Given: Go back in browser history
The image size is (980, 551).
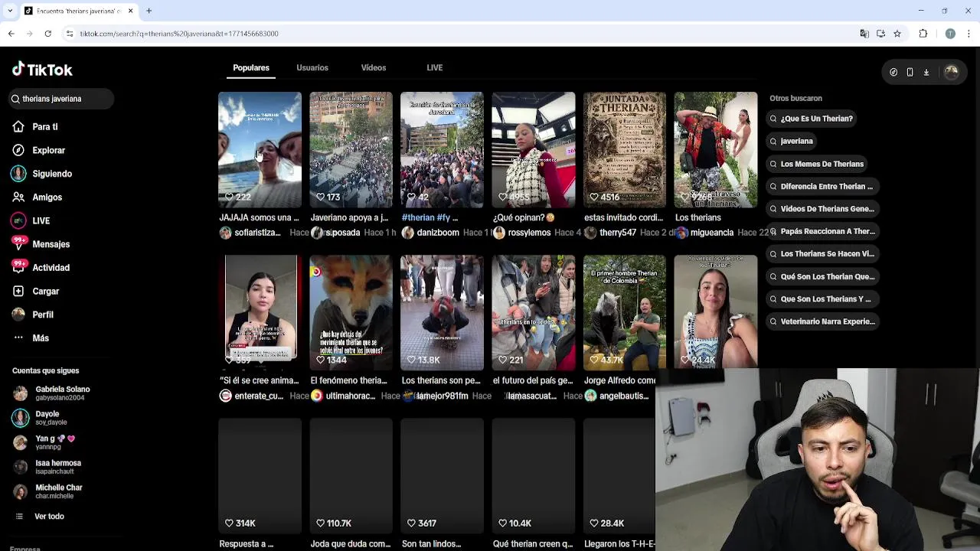Looking at the screenshot, I should (x=11, y=34).
